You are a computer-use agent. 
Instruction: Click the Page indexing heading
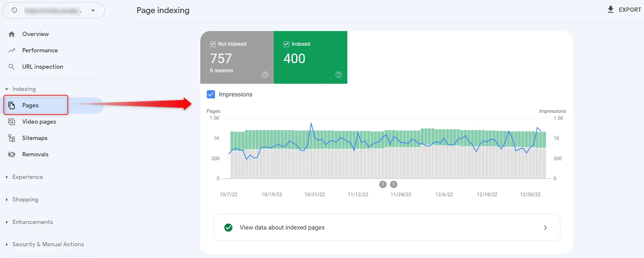tap(163, 10)
